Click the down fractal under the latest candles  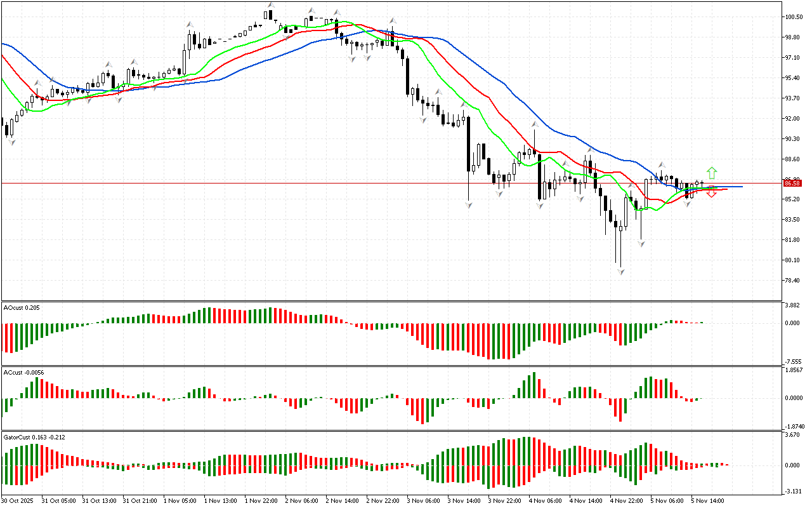[x=688, y=203]
